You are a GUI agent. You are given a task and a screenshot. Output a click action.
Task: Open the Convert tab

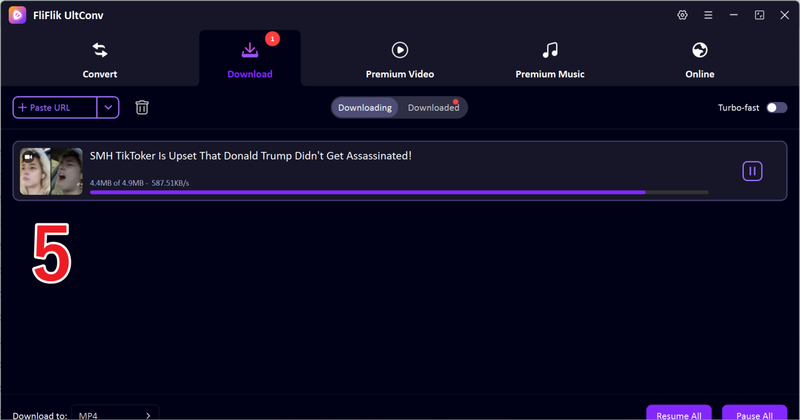click(99, 60)
